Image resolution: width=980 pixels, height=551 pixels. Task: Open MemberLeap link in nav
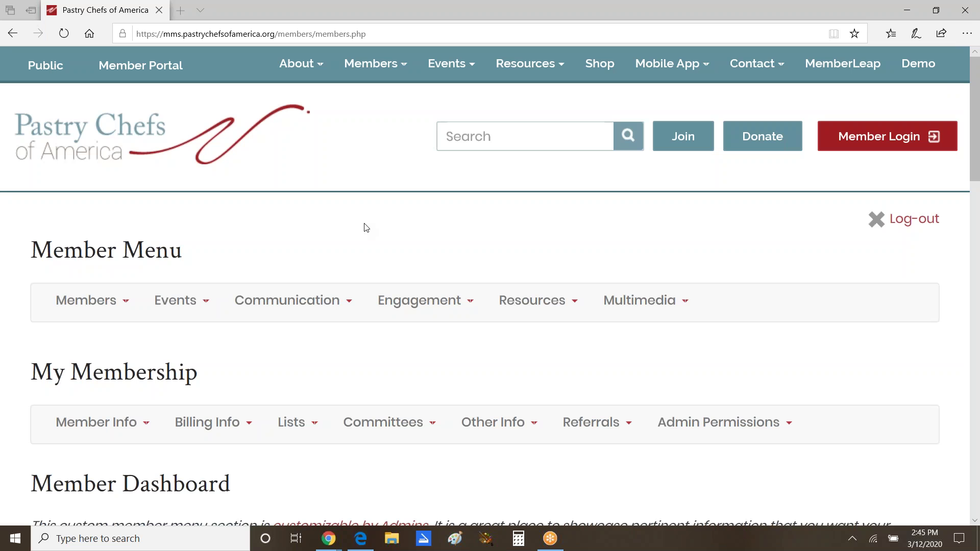tap(843, 64)
